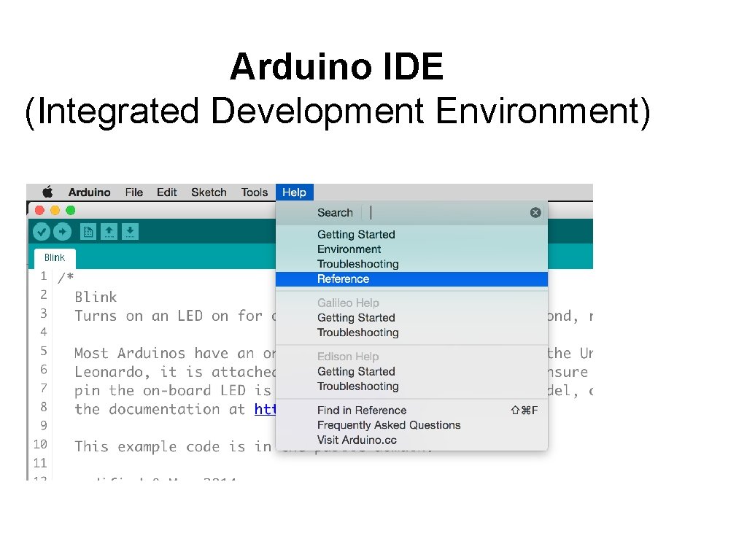Image resolution: width=747 pixels, height=560 pixels.
Task: Click the blue documentation hyperlink in code
Action: click(265, 410)
